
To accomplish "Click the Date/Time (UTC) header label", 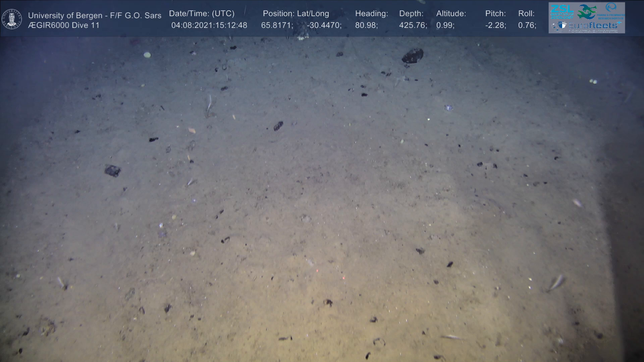I will click(202, 14).
